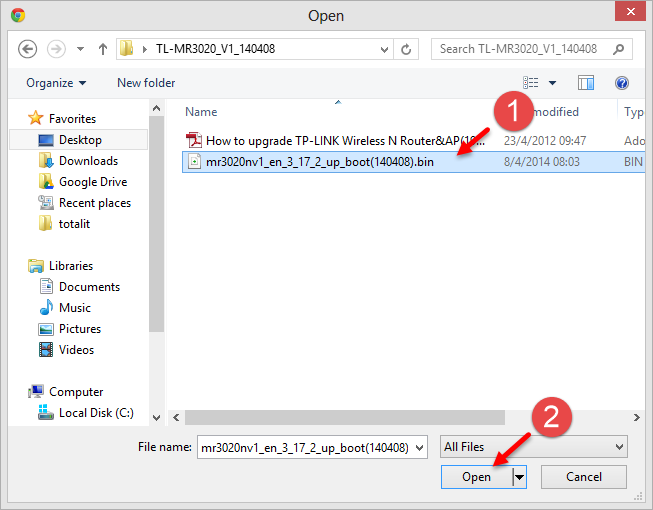Click the 23/4/2012 09:47 date cell
Viewport: 653px width, 510px height.
(545, 141)
